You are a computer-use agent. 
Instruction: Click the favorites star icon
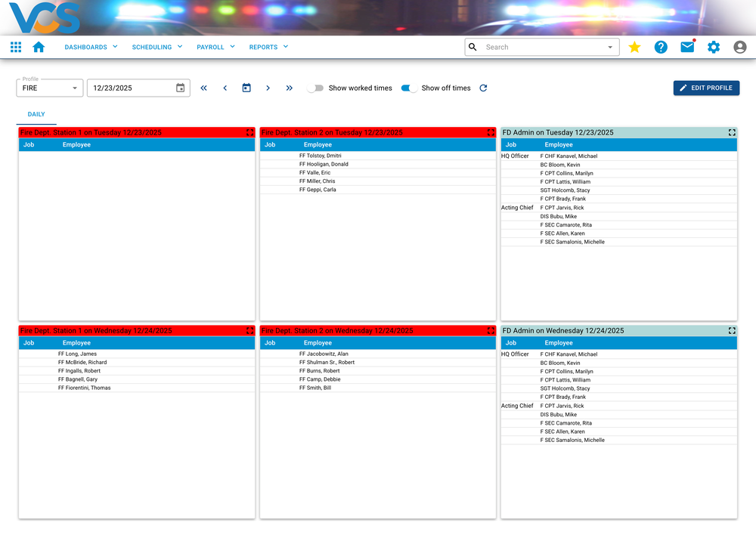click(634, 46)
